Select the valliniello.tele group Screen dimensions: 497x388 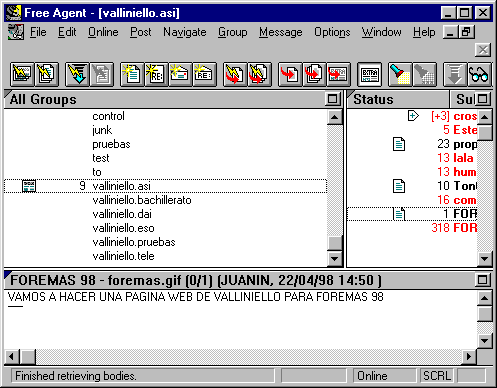point(123,256)
